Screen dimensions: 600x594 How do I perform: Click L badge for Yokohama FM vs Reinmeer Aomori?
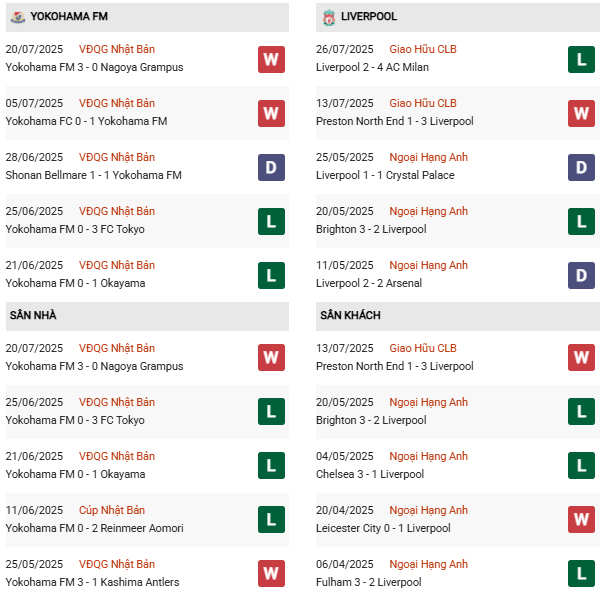(x=271, y=520)
